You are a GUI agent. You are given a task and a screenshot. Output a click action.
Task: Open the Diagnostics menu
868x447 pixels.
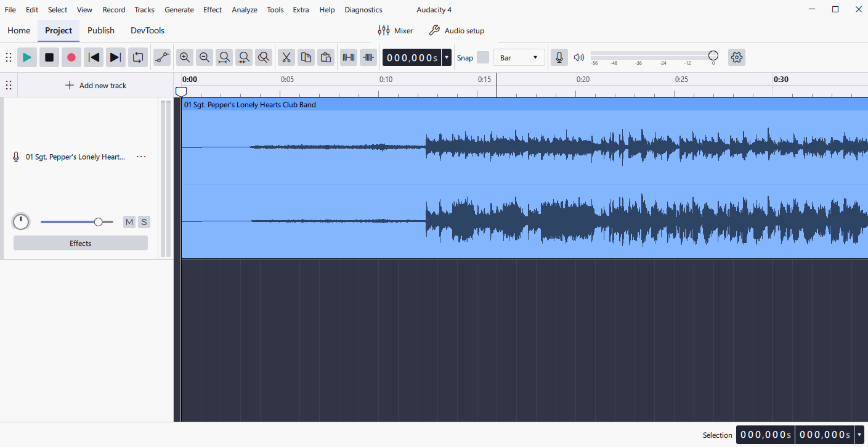coord(363,10)
